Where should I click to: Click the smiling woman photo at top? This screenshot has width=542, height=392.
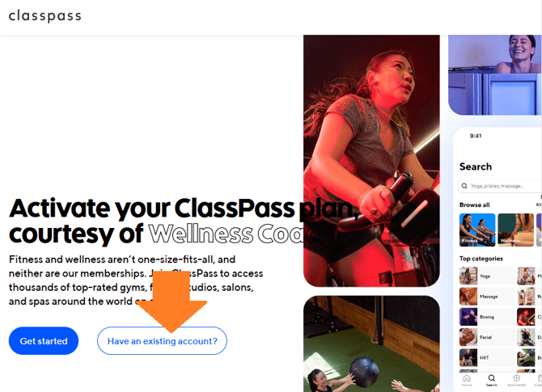click(495, 75)
